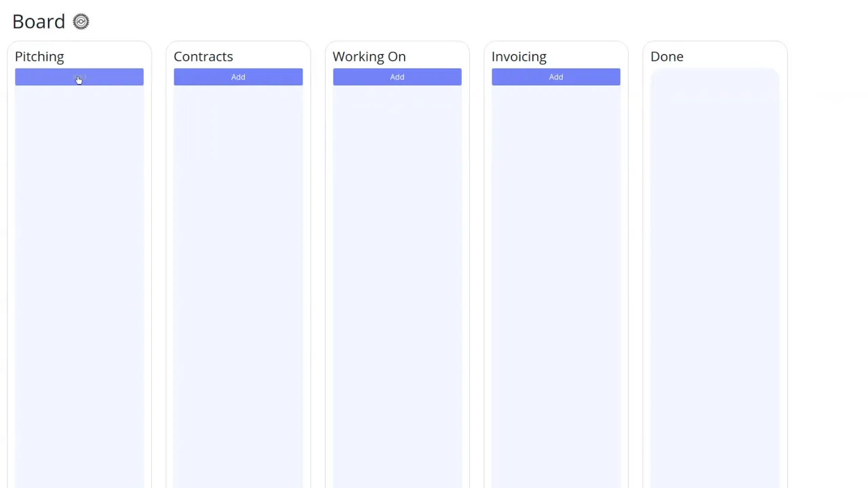Click the Contracts column title
This screenshot has height=488, width=868.
[x=203, y=56]
